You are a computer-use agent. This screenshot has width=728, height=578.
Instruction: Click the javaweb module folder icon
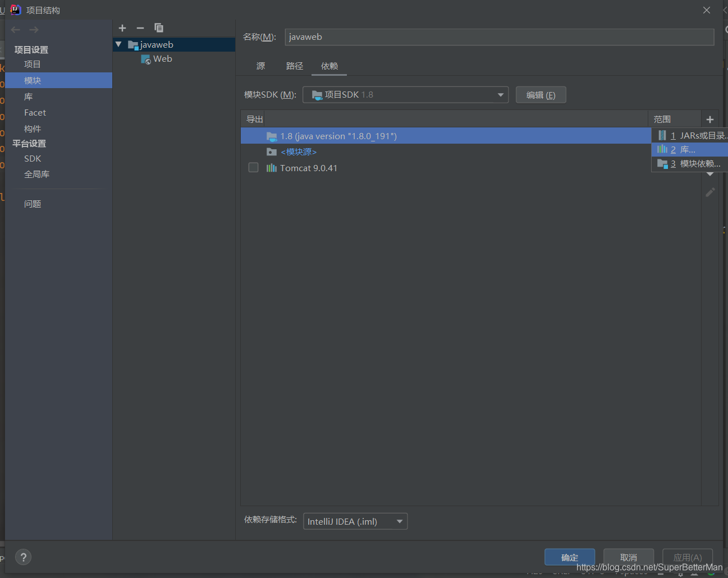point(133,45)
